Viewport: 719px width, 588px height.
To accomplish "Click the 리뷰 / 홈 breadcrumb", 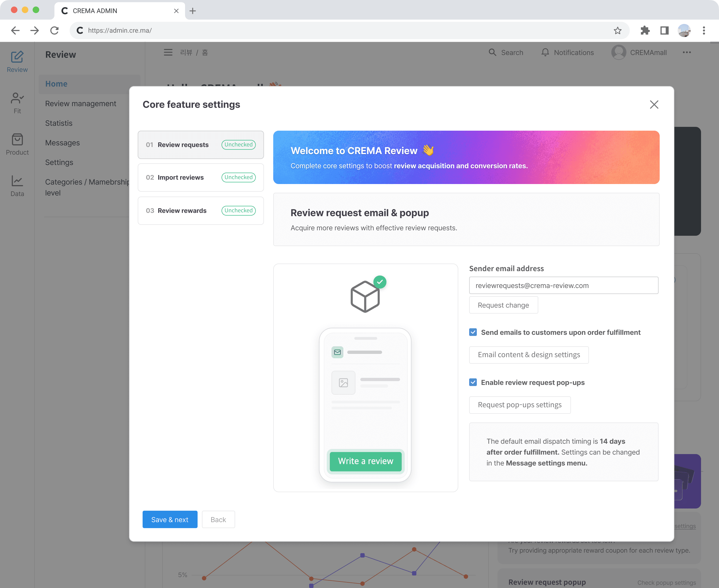I will tap(194, 53).
